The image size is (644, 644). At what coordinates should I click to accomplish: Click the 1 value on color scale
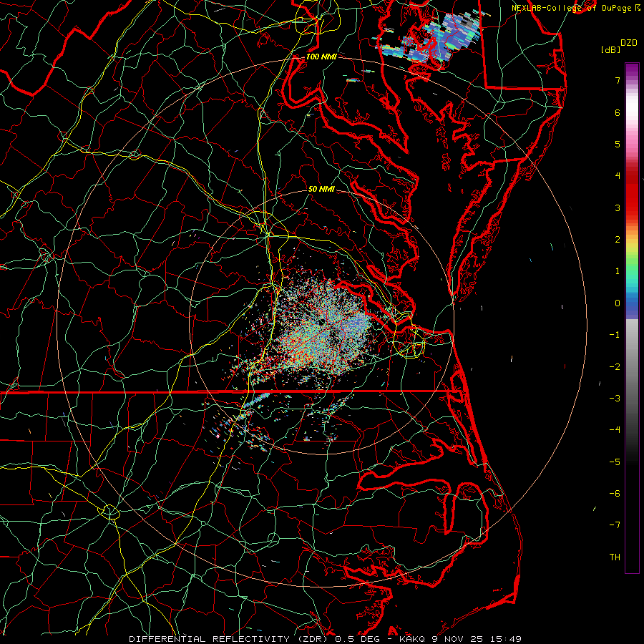618,270
